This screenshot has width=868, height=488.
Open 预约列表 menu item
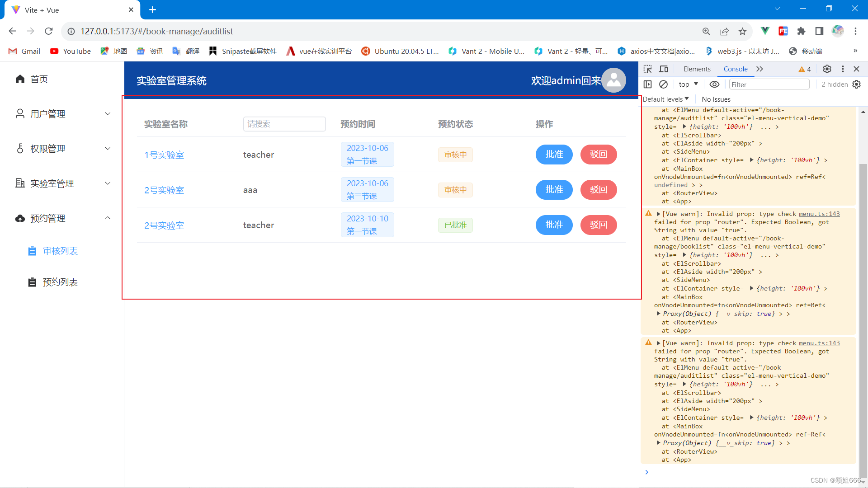(60, 282)
